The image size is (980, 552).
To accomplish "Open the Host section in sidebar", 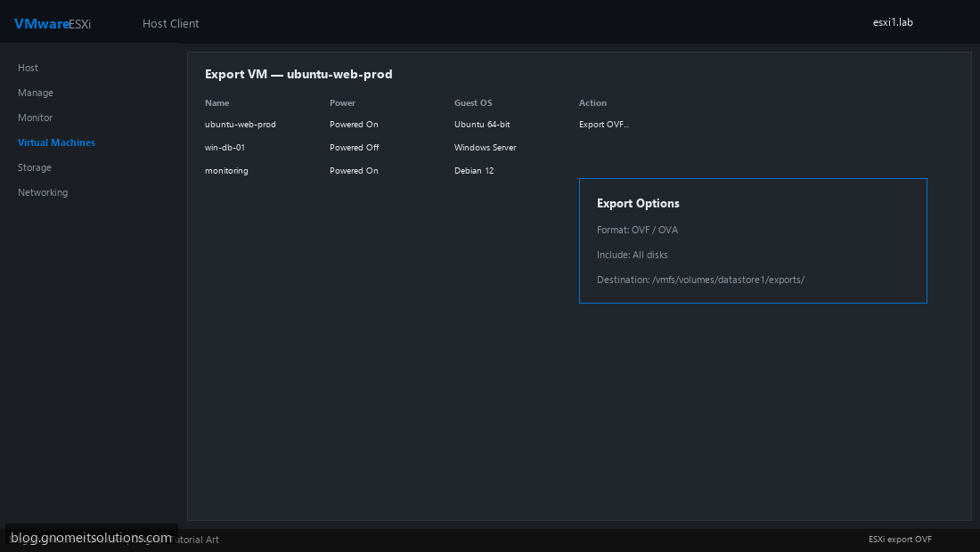I will (28, 68).
